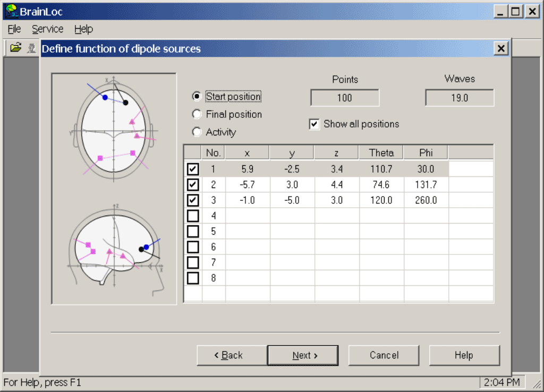The height and width of the screenshot is (392, 544).
Task: Open the File menu
Action: point(14,29)
